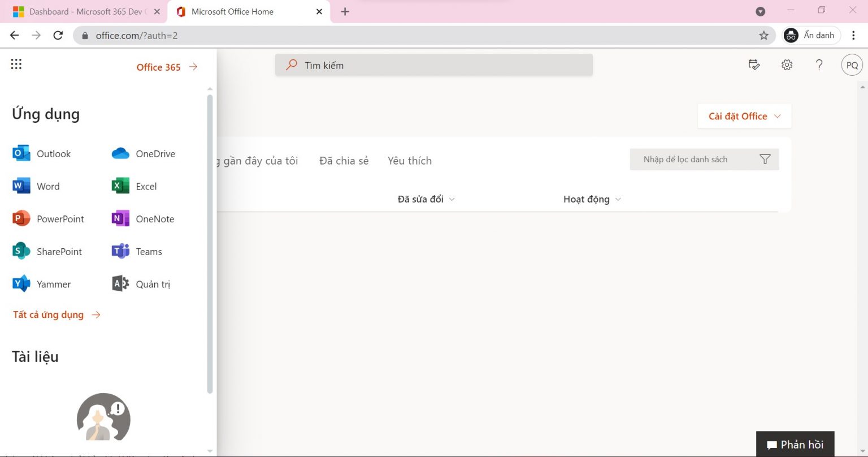Open the Word app icon
This screenshot has width=868, height=457.
(21, 186)
